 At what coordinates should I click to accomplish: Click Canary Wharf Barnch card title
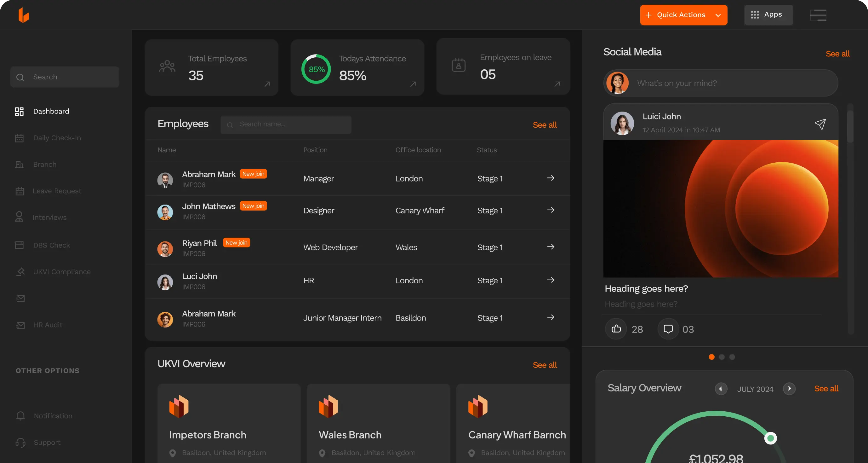[517, 435]
